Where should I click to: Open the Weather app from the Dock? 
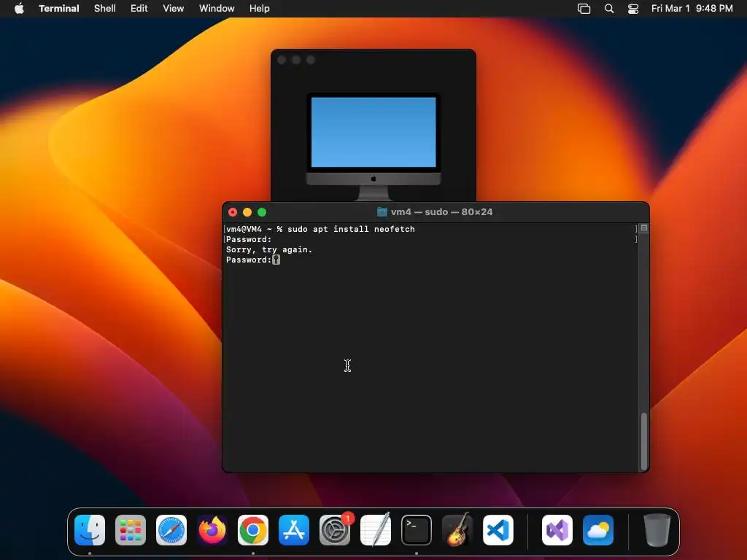pos(598,529)
